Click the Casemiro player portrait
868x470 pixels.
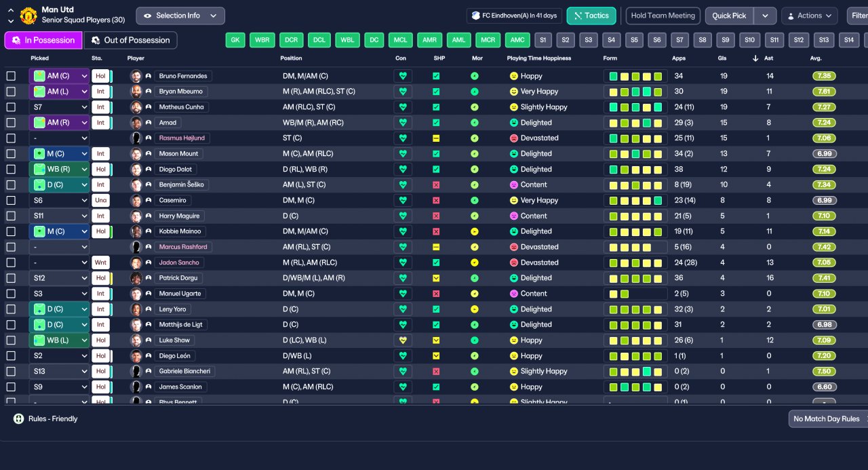(x=136, y=200)
